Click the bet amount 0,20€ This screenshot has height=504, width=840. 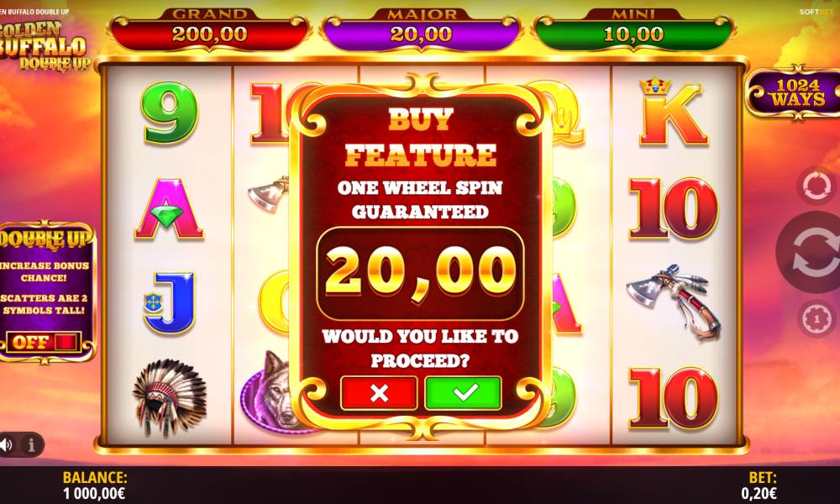(759, 493)
